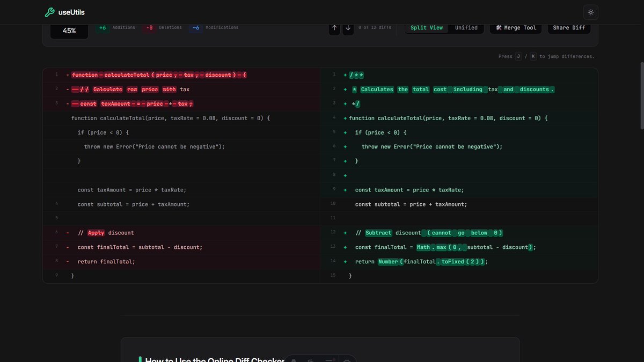Click the J key hint badge
This screenshot has height=362, width=644.
click(x=518, y=56)
